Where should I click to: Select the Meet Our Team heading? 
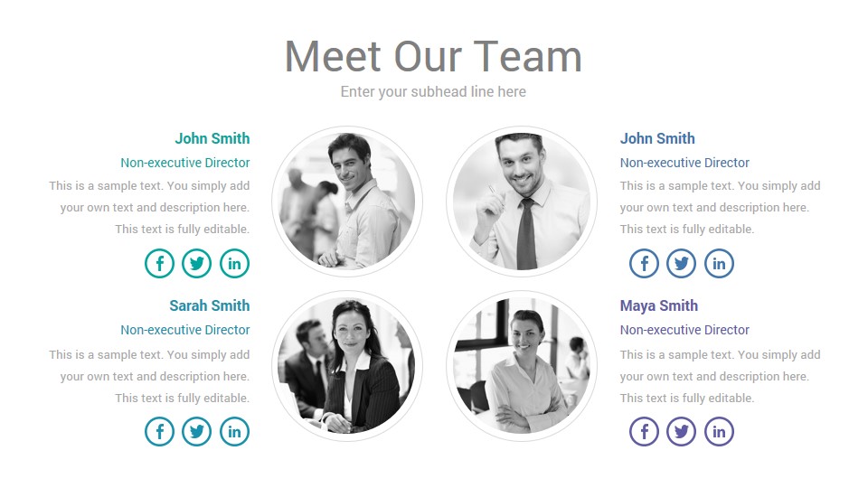[433, 56]
